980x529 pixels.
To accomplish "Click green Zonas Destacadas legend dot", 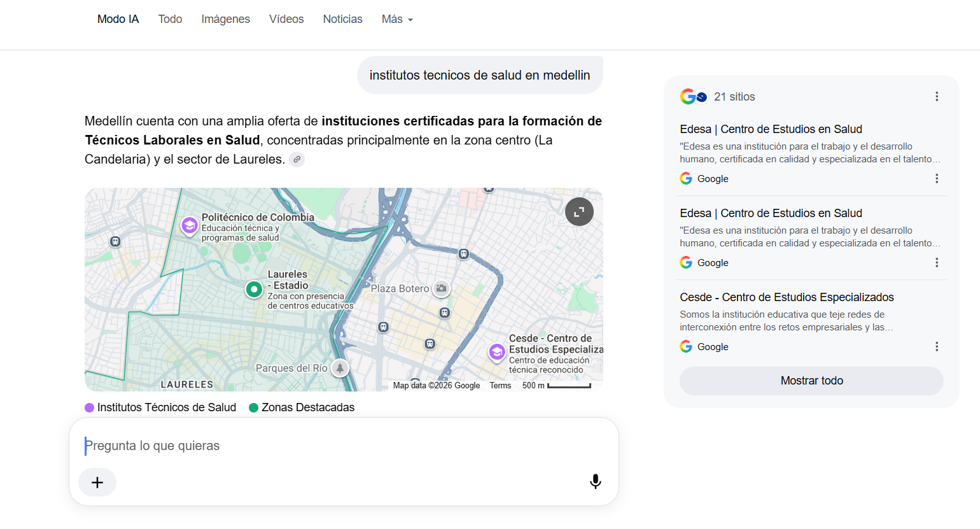I will pos(254,407).
